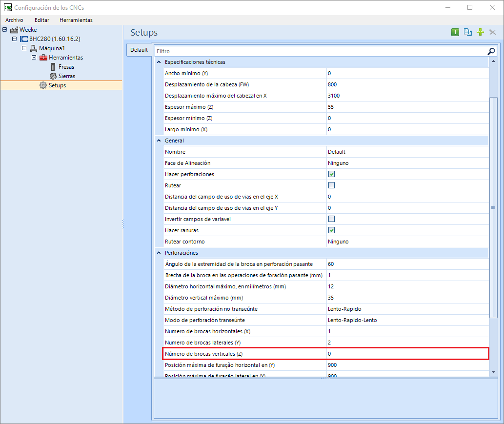Screen dimensions: 504x424
Task: Open the Editar menu
Action: (x=42, y=20)
